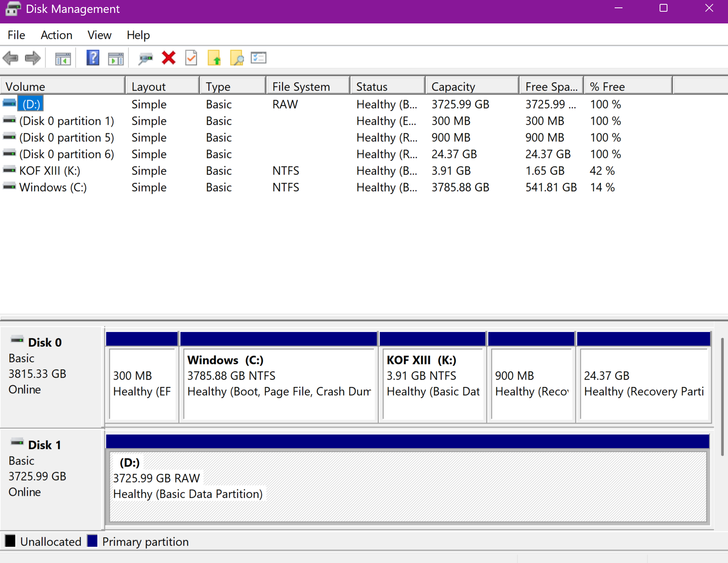Select the KOF XIII (K:) volume row

click(50, 171)
